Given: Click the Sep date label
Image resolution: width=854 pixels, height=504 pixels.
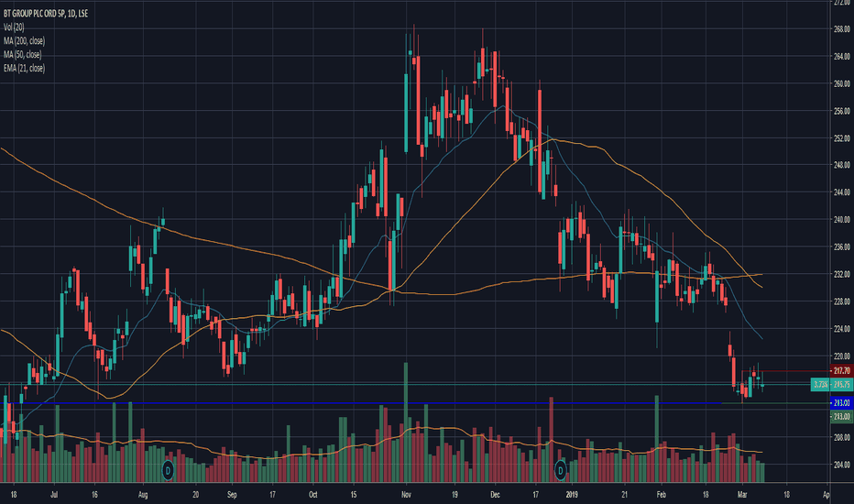Looking at the screenshot, I should coord(232,495).
